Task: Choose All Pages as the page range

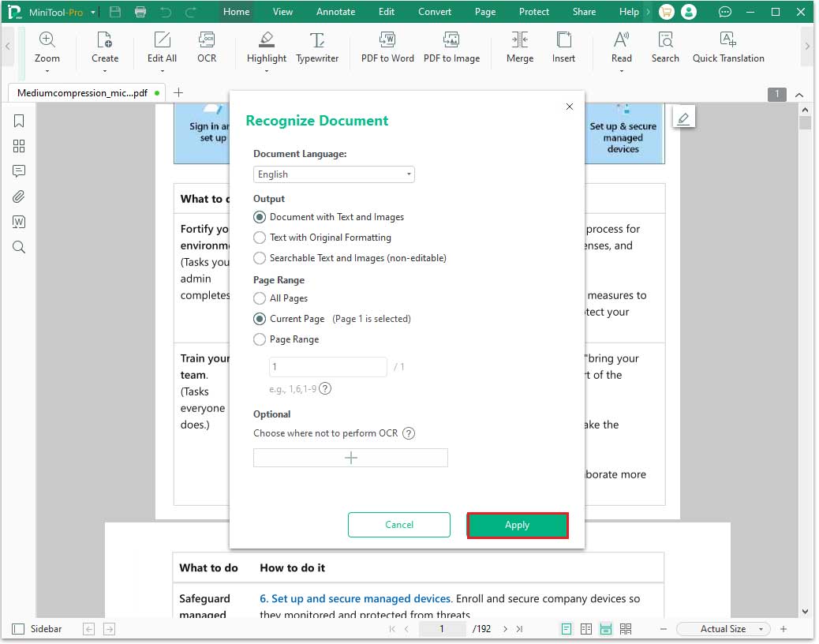Action: [x=260, y=298]
